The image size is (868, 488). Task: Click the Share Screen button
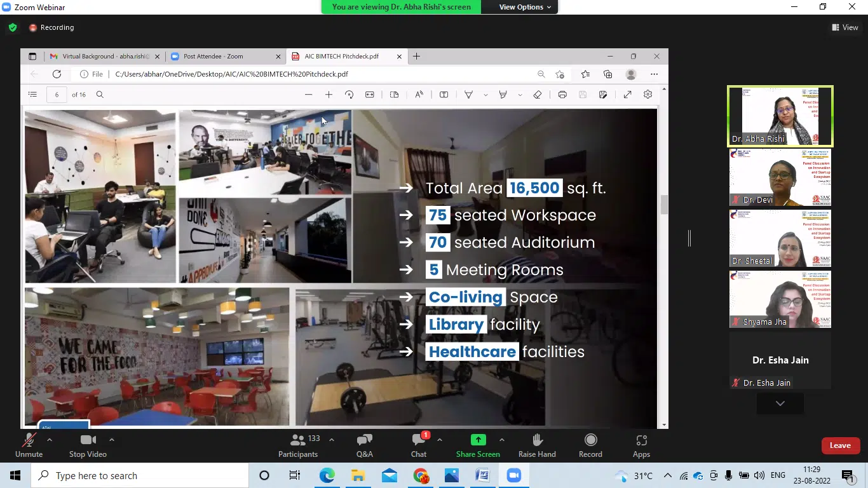(x=478, y=445)
